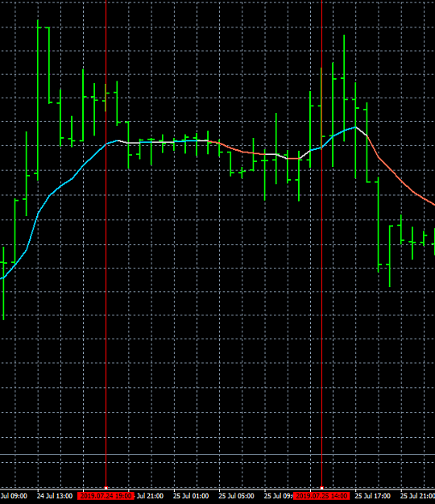Click the white moving average segment near its peak
This screenshot has width=435, height=504.
(361, 131)
